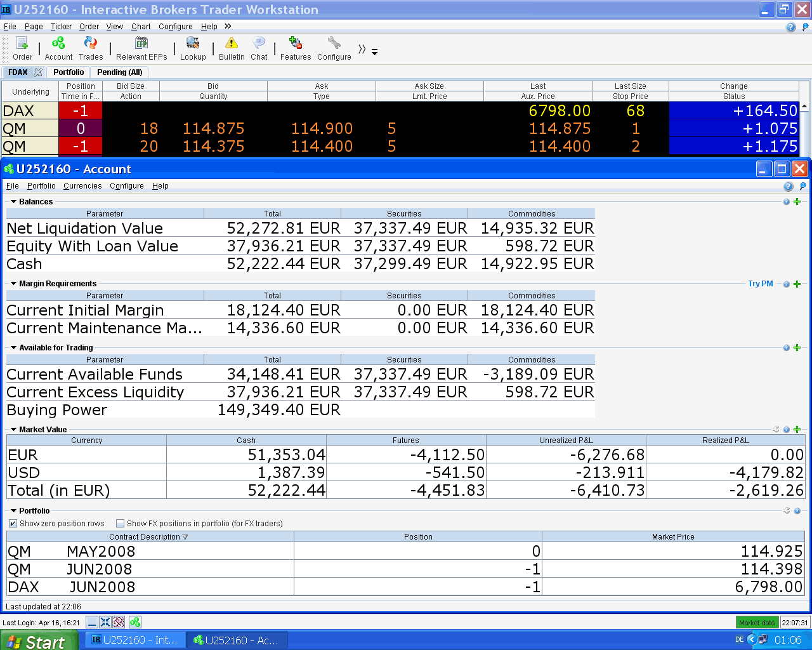The image size is (812, 650).
Task: Click the green plus for Balances section
Action: (x=797, y=202)
